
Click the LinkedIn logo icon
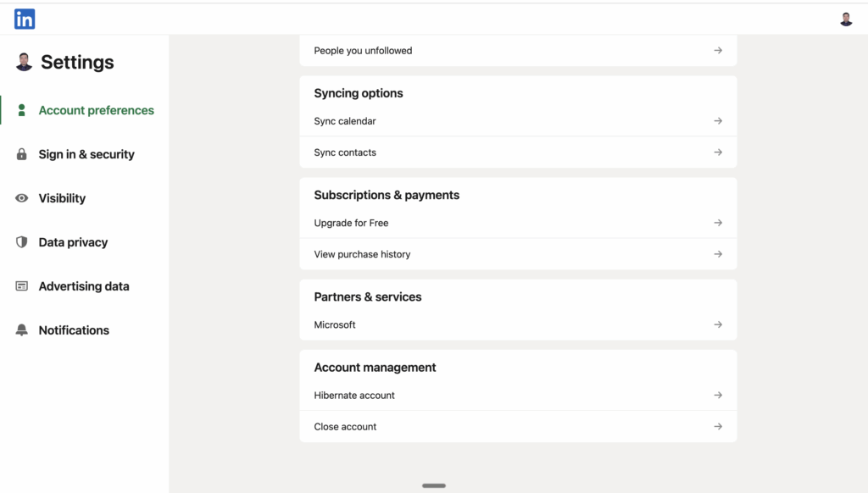click(25, 19)
